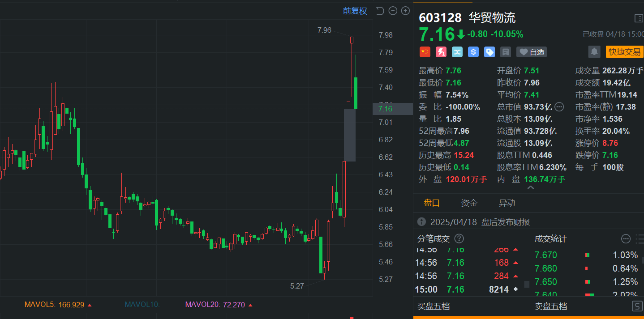Screen dimensions: 644x319
Task: Select the trade row with volume 284
Action: click(468, 276)
